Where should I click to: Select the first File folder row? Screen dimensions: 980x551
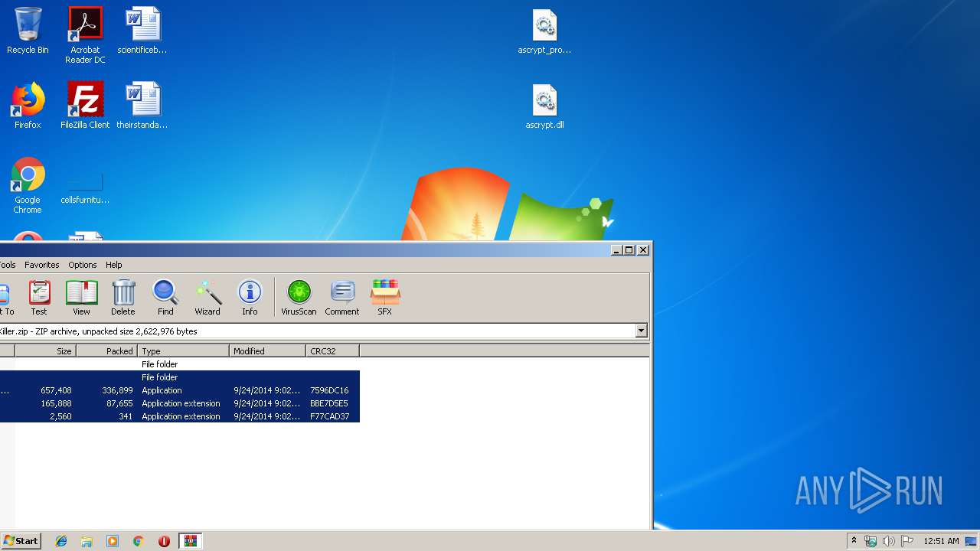point(179,364)
